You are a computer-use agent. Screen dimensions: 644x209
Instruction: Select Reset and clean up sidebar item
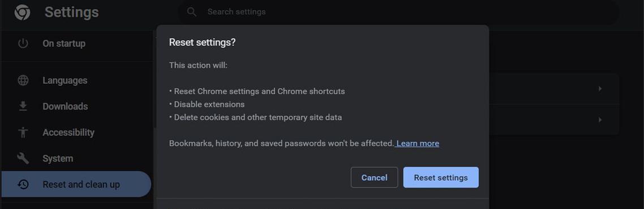[x=76, y=184]
